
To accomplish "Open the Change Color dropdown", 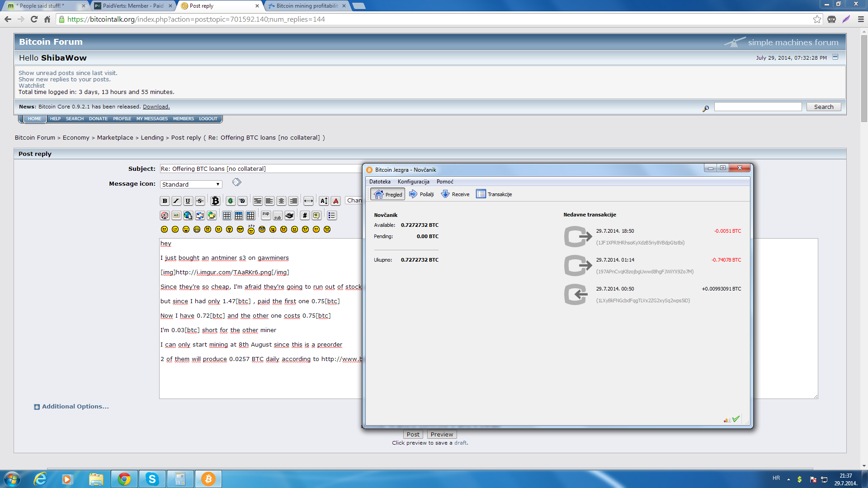I will [354, 201].
